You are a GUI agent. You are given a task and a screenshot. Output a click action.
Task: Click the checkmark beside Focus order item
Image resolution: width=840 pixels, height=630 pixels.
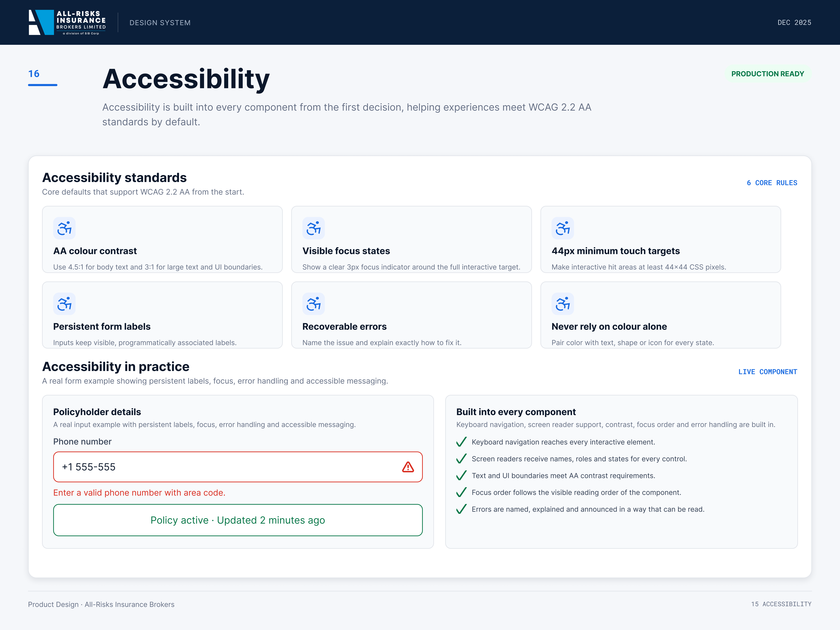coord(461,492)
